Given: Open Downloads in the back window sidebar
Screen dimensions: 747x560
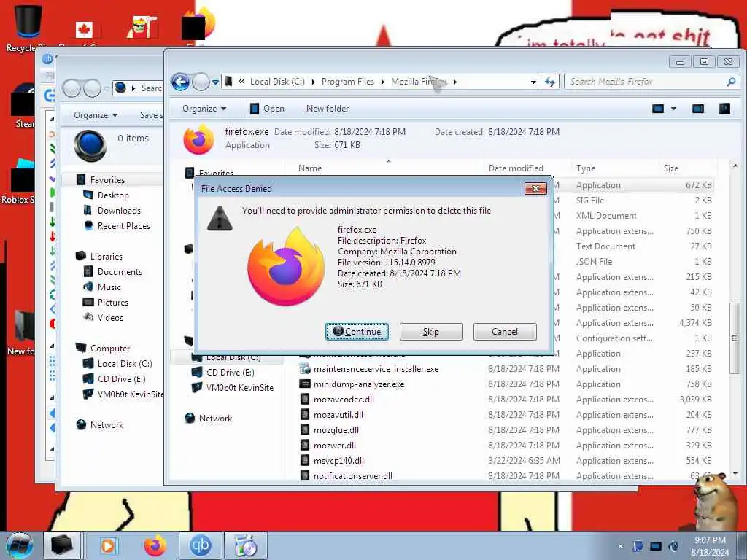Looking at the screenshot, I should pyautogui.click(x=119, y=210).
